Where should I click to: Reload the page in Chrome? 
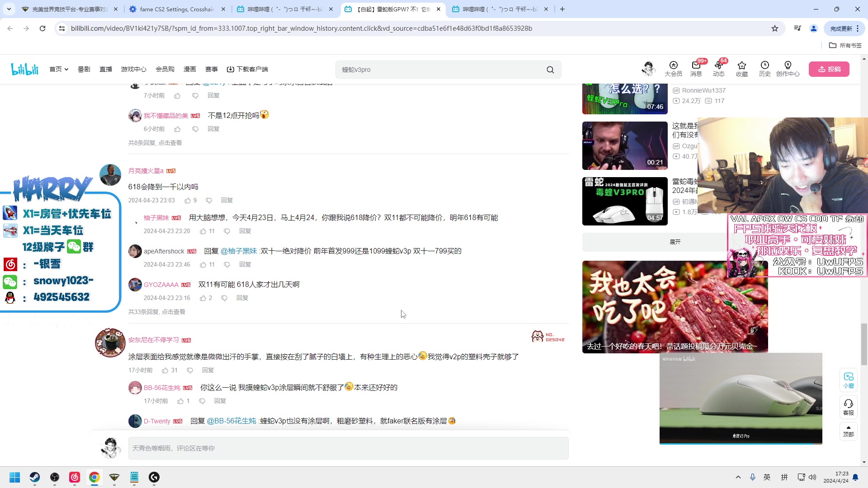(x=42, y=28)
